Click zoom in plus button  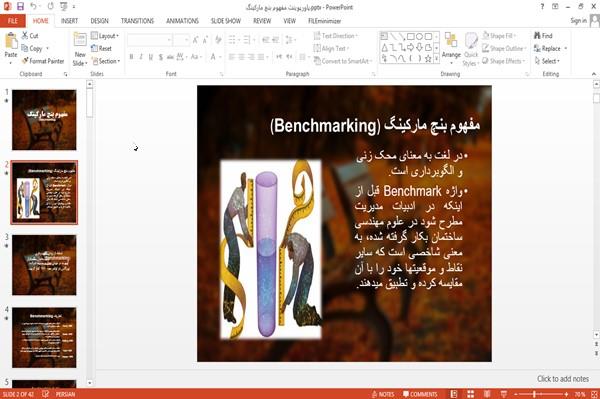(x=566, y=394)
